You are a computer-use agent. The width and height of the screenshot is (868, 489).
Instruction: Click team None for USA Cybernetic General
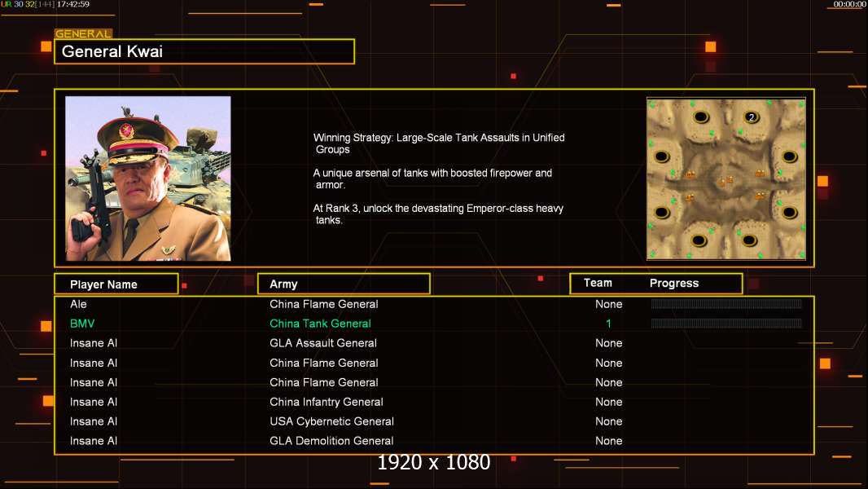point(608,421)
